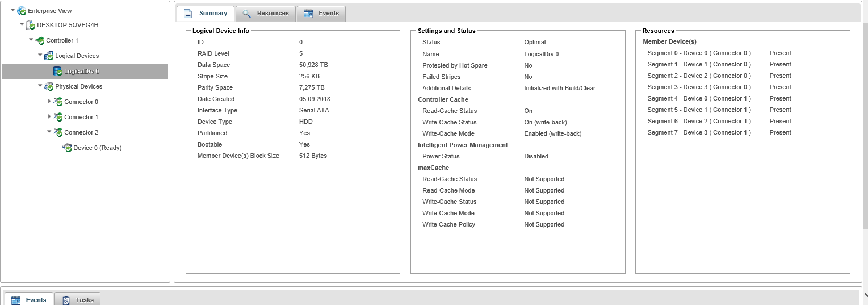Image resolution: width=868 pixels, height=305 pixels.
Task: Select the Connector 0 label
Action: 81,102
